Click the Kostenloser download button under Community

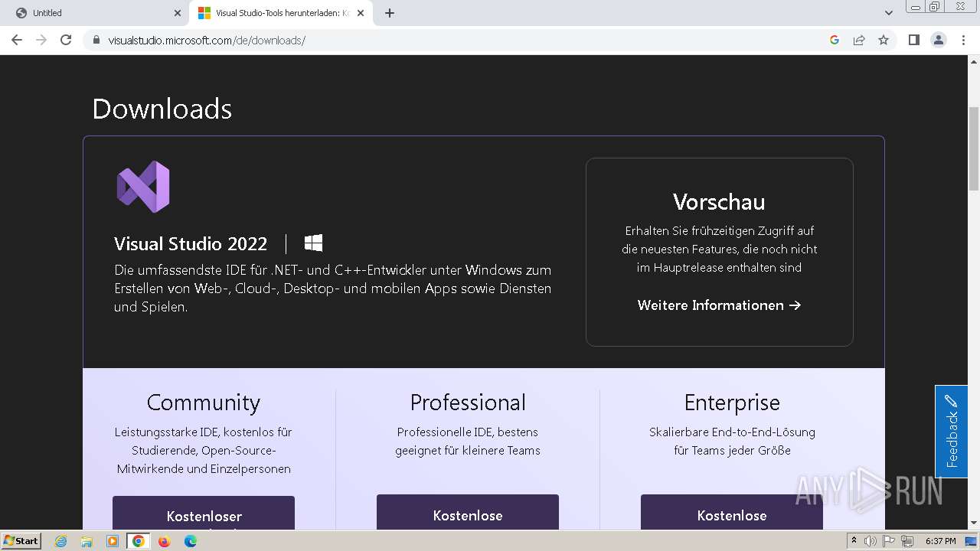tap(204, 514)
